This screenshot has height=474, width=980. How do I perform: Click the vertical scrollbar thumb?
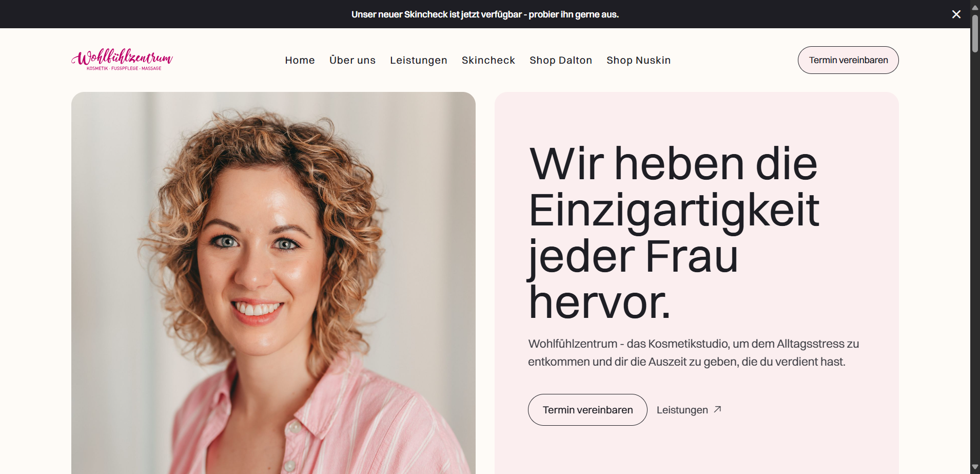[x=975, y=33]
